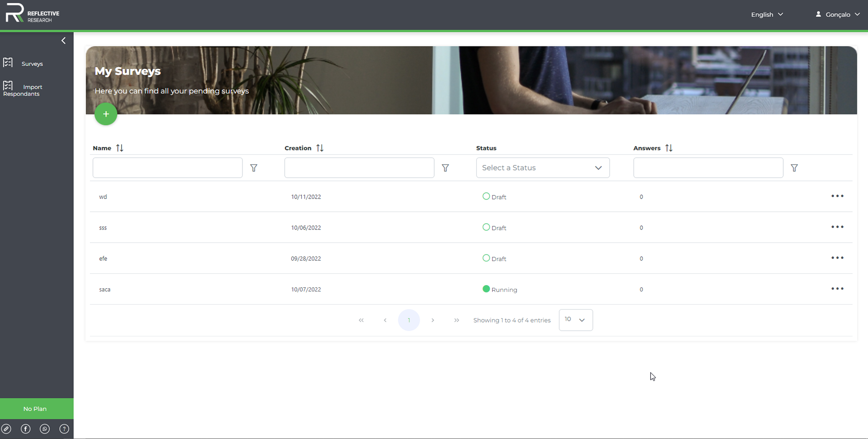
Task: Click the link icon in the sidebar footer
Action: pyautogui.click(x=7, y=429)
